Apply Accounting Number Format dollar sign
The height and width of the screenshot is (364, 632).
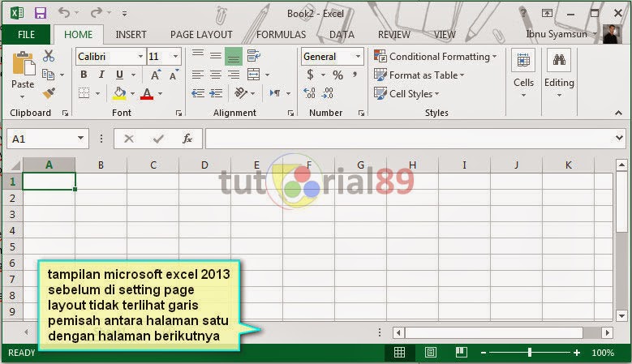[310, 75]
